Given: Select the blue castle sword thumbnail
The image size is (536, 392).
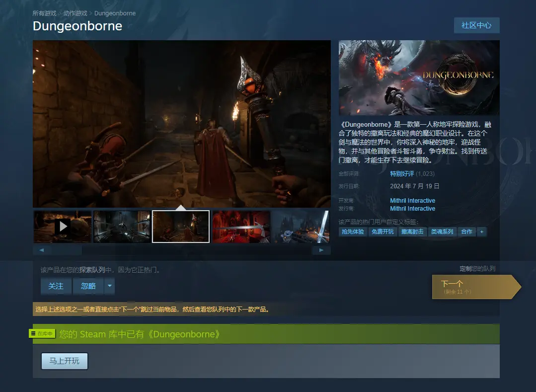Looking at the screenshot, I should pyautogui.click(x=301, y=226).
